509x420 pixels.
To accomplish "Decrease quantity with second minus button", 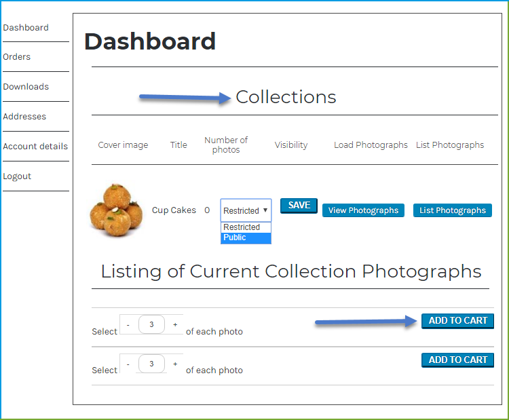I will tap(128, 364).
